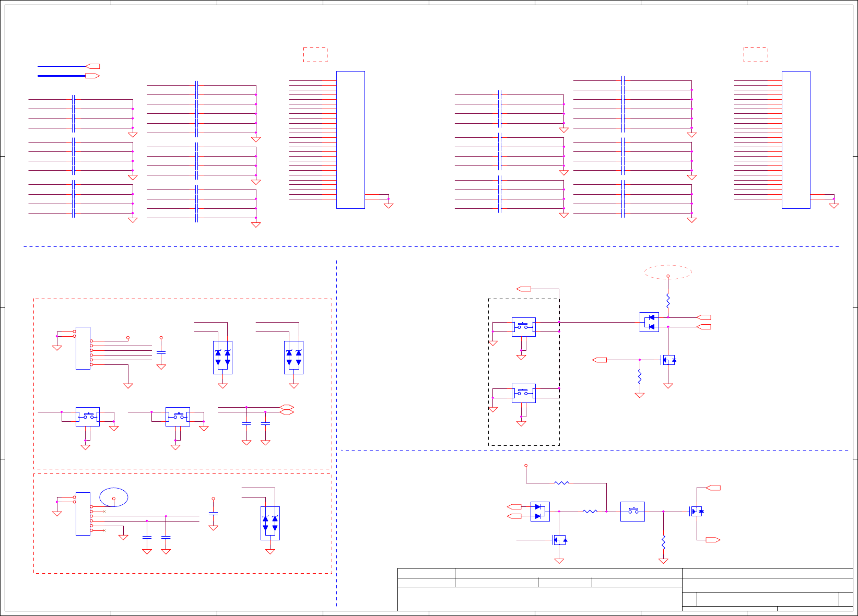The image size is (858, 616).
Task: Select the MOSFET with ports above and below it
Action: [696, 512]
